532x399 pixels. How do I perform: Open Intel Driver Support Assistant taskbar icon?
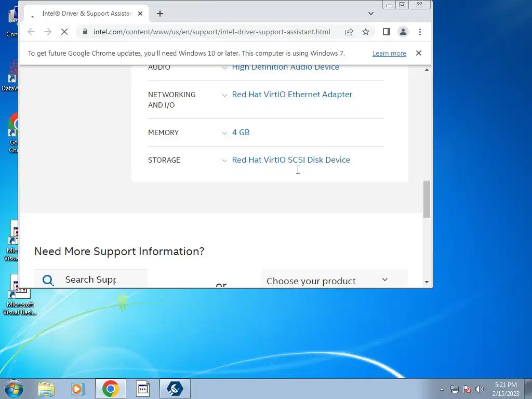tap(175, 389)
